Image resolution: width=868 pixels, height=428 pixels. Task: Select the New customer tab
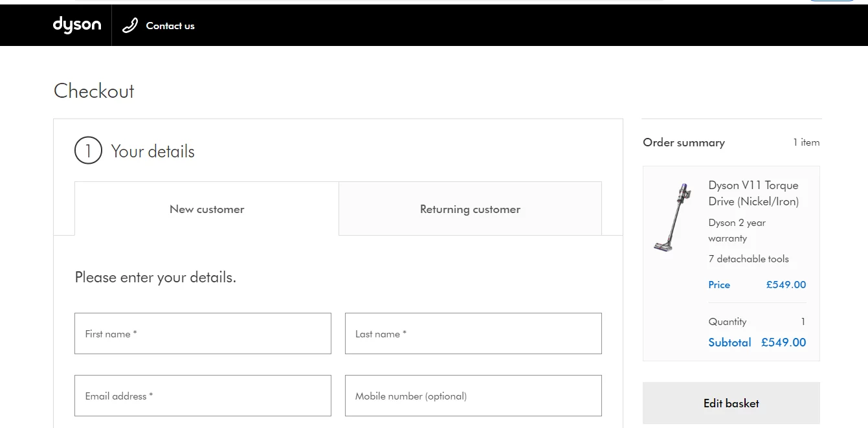(206, 208)
